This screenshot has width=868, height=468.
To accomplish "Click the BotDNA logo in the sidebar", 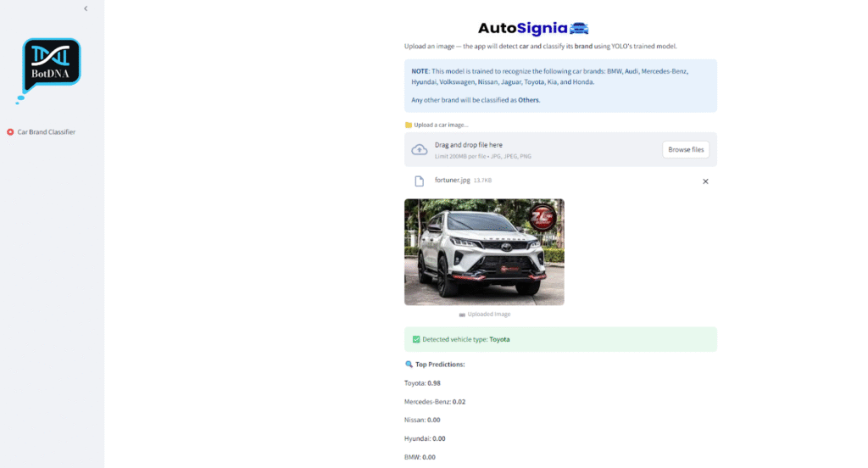I will click(x=51, y=64).
